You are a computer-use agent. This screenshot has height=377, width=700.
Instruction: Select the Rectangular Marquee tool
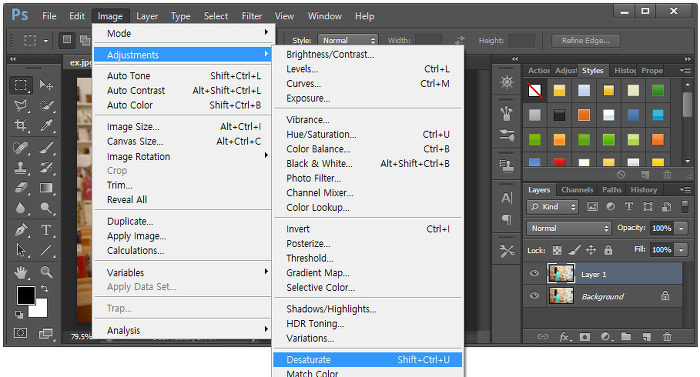(21, 85)
